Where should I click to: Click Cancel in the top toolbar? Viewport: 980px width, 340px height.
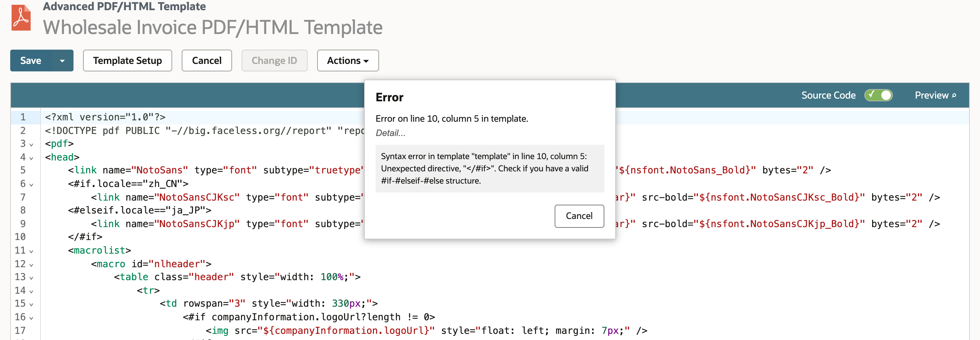(207, 61)
